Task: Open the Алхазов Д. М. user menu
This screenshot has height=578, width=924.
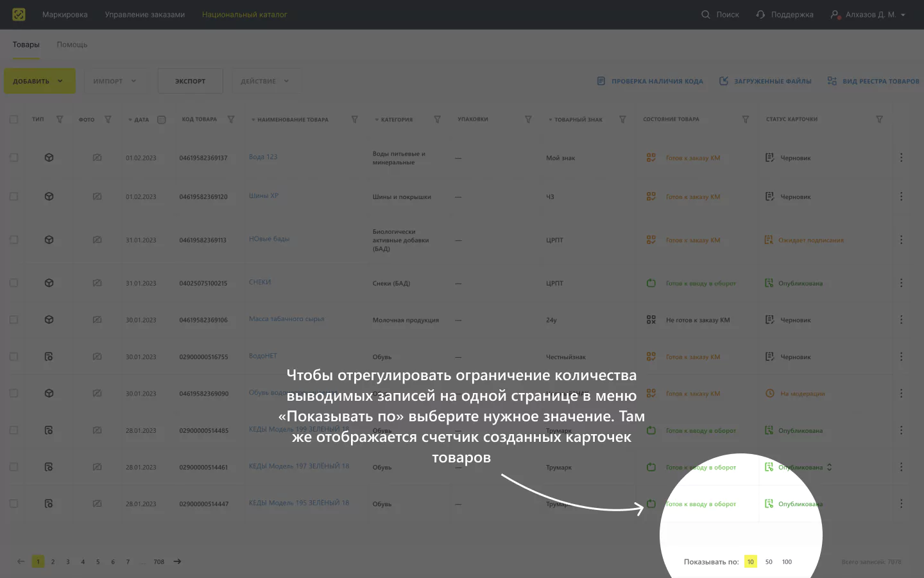Action: pyautogui.click(x=868, y=14)
